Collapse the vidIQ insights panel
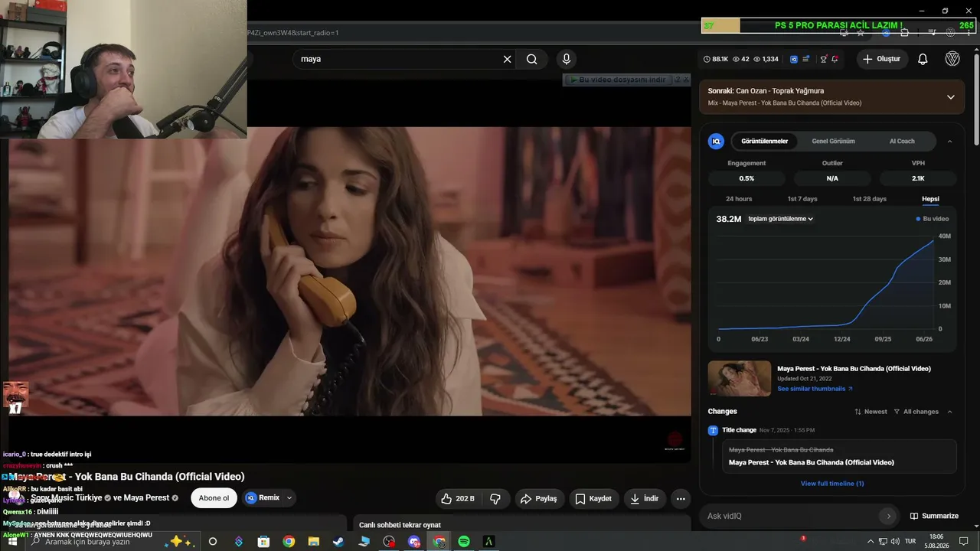 click(950, 142)
